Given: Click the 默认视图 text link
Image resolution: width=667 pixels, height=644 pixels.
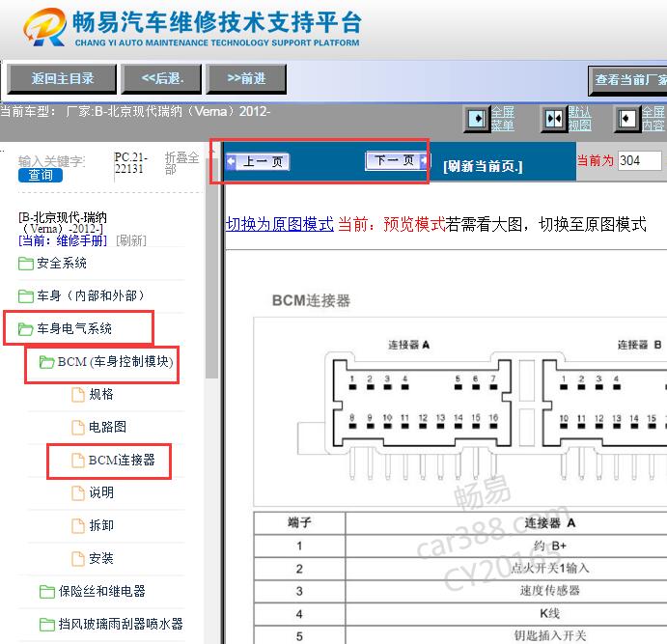Looking at the screenshot, I should 580,119.
